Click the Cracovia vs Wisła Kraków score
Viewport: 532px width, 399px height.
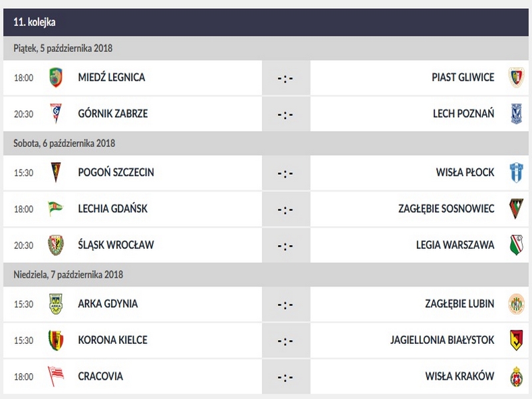coord(285,377)
